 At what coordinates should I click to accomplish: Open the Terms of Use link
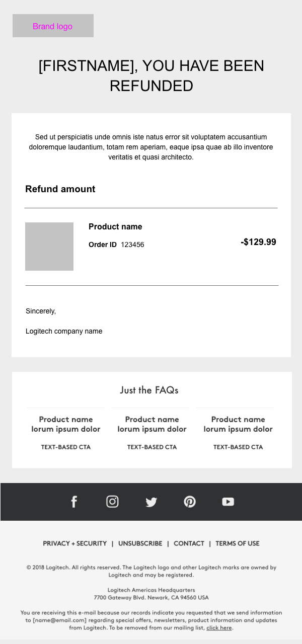tap(237, 543)
